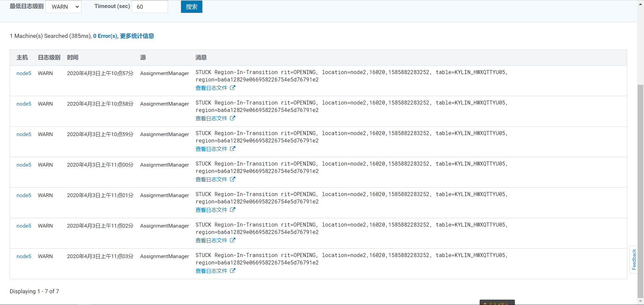Open node5 host link in 10点57分 row
Screen dimensions: 644x305
click(x=24, y=73)
